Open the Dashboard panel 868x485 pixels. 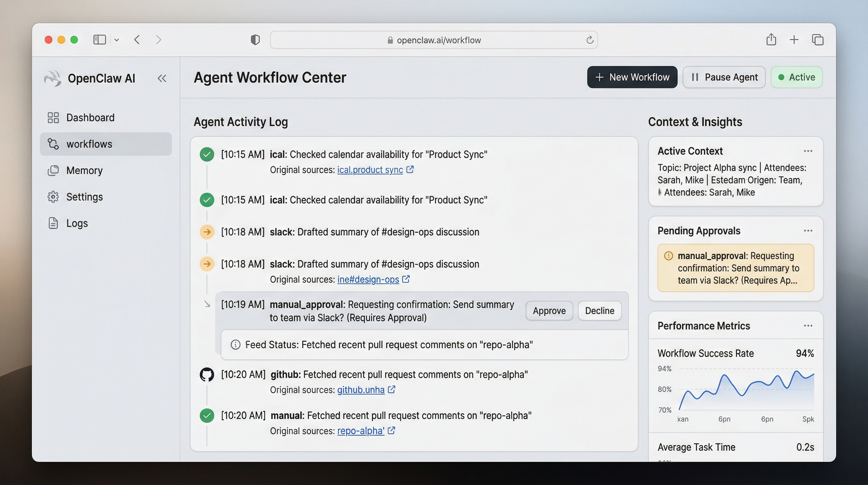click(90, 117)
